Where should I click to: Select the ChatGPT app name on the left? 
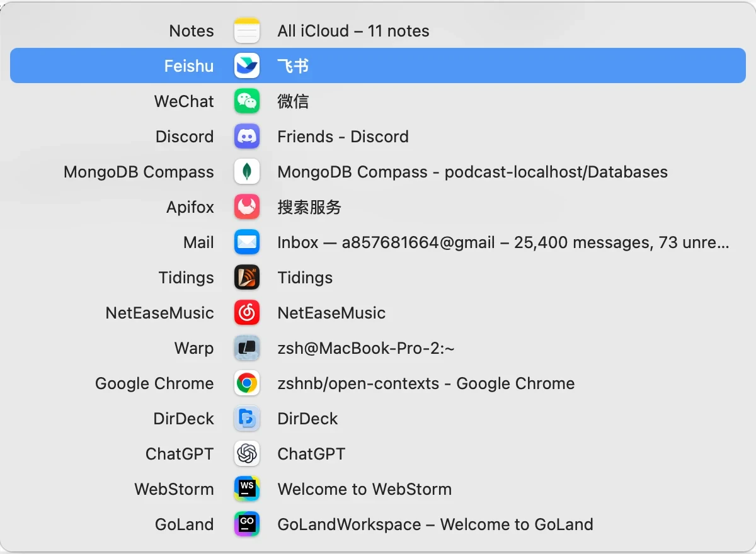(x=180, y=454)
